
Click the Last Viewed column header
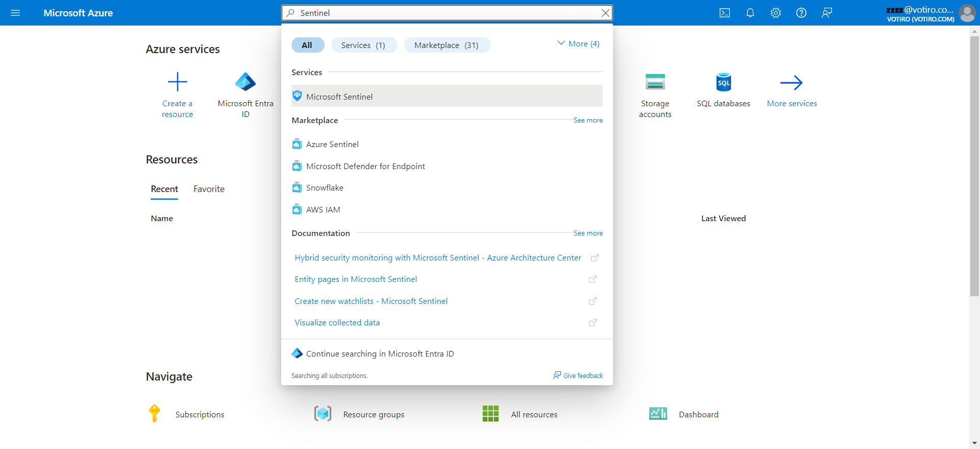pos(723,218)
